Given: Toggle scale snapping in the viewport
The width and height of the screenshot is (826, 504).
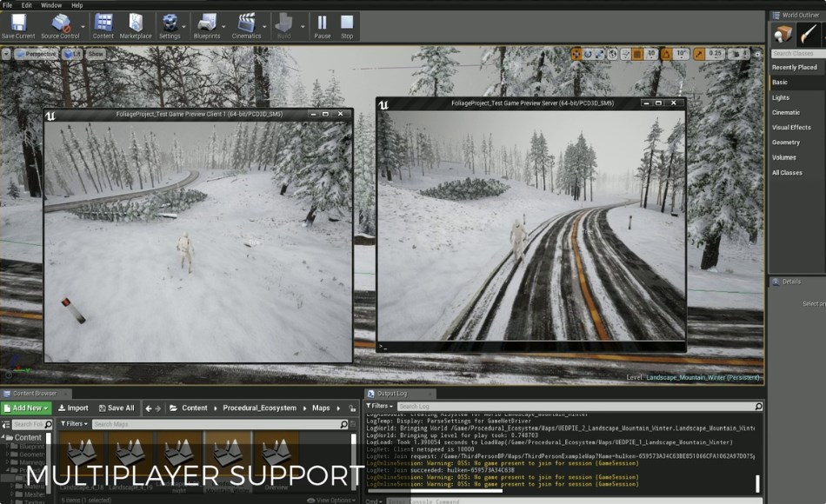Looking at the screenshot, I should (700, 54).
